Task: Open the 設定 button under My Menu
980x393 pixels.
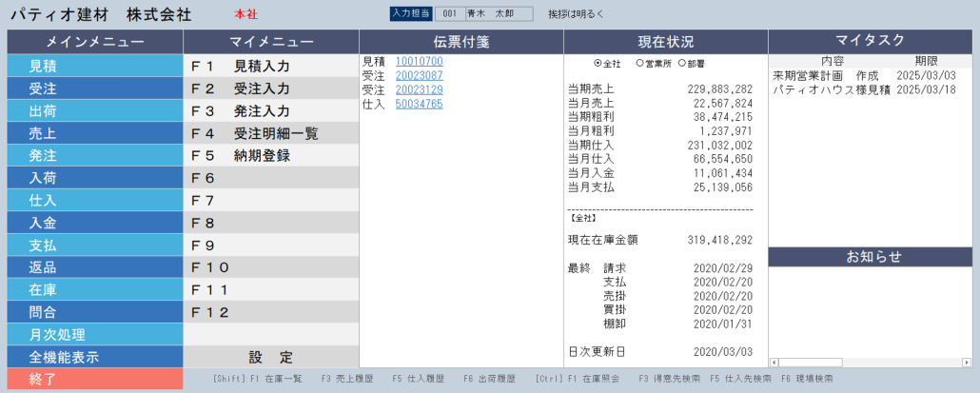Action: (x=270, y=357)
